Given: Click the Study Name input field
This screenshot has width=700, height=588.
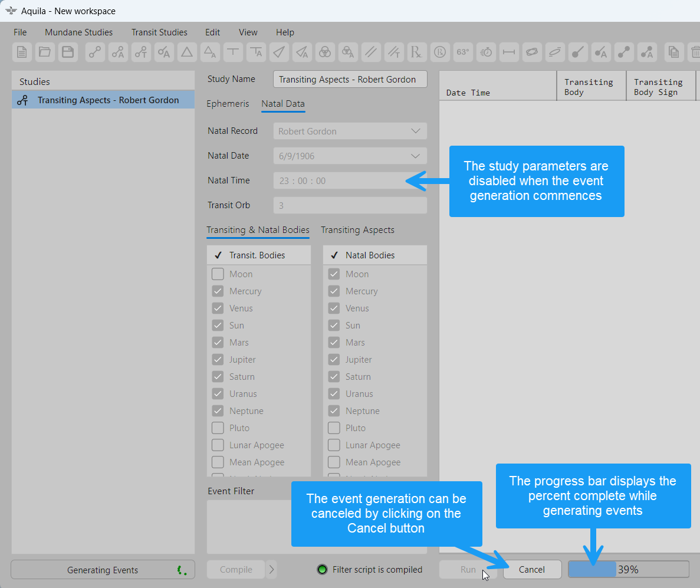Looking at the screenshot, I should tap(350, 80).
